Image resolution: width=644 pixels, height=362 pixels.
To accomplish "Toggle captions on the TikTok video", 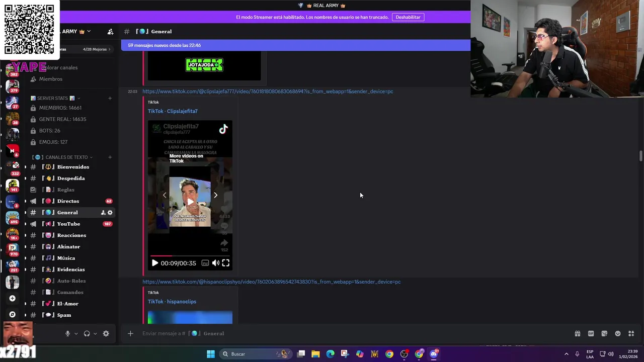I will [205, 263].
